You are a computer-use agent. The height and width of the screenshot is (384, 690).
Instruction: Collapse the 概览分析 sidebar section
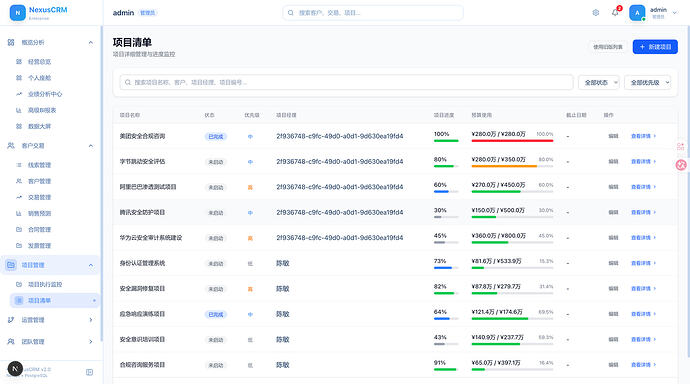click(91, 43)
